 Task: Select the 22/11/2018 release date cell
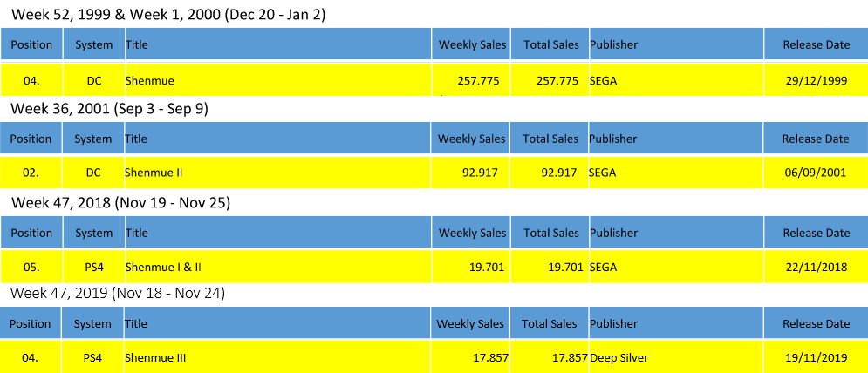click(816, 266)
